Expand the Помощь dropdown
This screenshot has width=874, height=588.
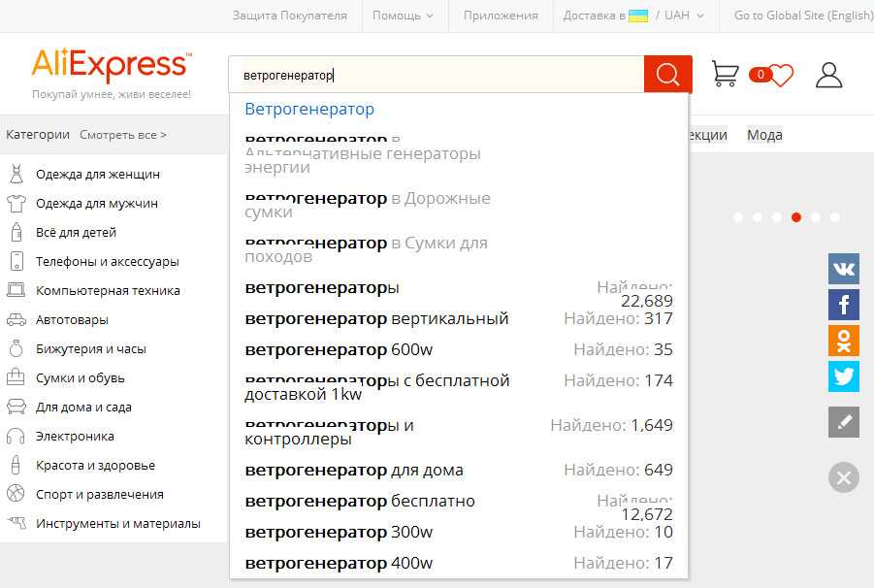403,16
